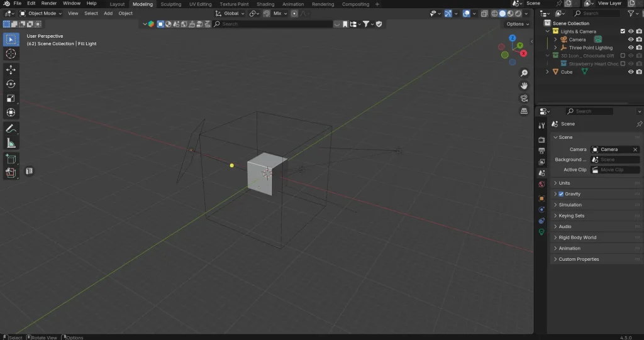This screenshot has height=340, width=644.
Task: Open the Object Data light tab
Action: pos(541,232)
